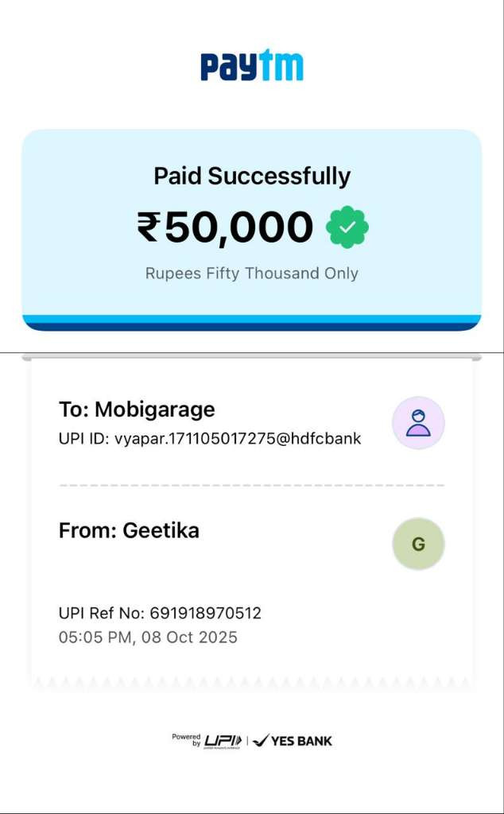Click the green verified checkmark badge
The image size is (504, 814).
pyautogui.click(x=347, y=227)
